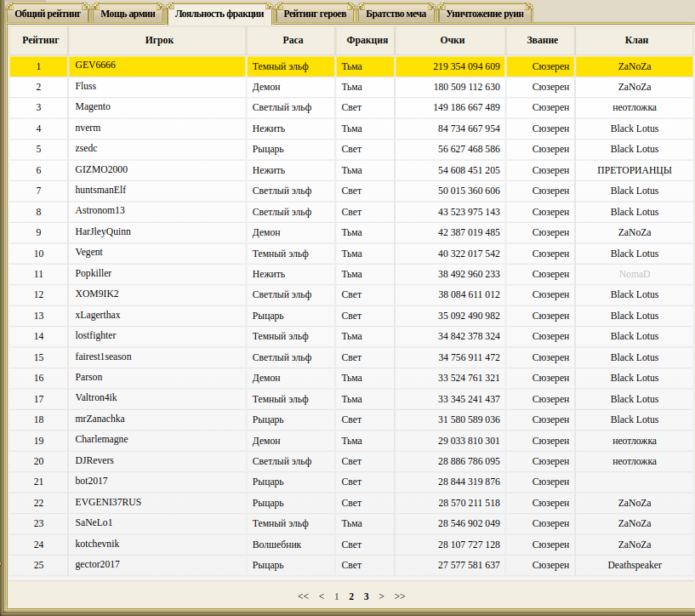This screenshot has width=695, height=616.
Task: Click player name Magento
Action: pyautogui.click(x=93, y=107)
